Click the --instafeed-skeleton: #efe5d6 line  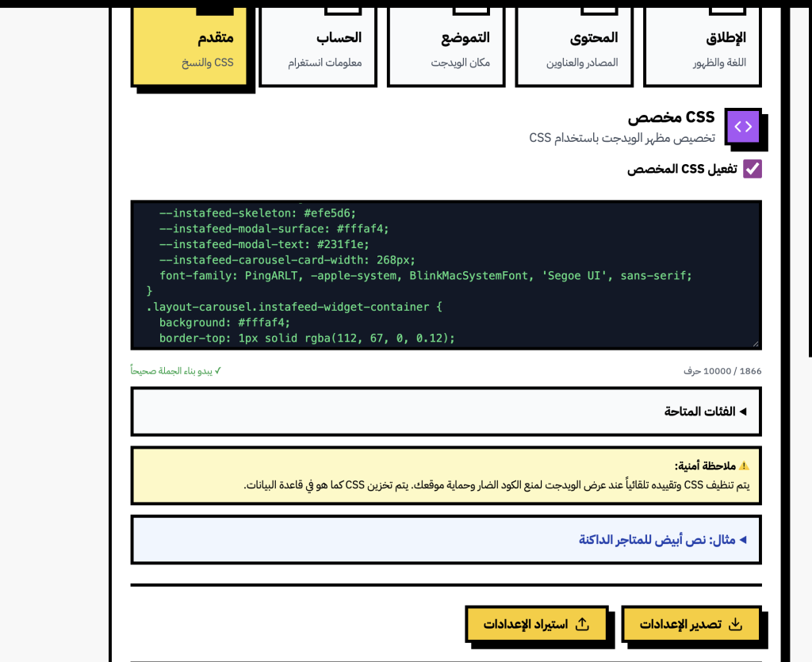point(258,213)
